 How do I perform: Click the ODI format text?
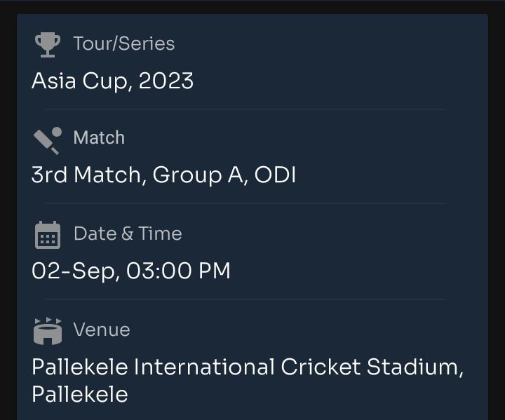275,175
